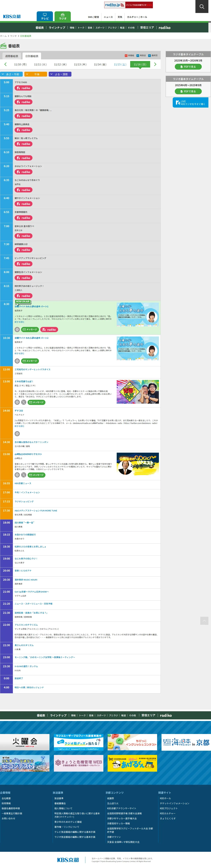The image size is (211, 868).
Task: Select 日別番組表 tab
Action: tap(32, 56)
